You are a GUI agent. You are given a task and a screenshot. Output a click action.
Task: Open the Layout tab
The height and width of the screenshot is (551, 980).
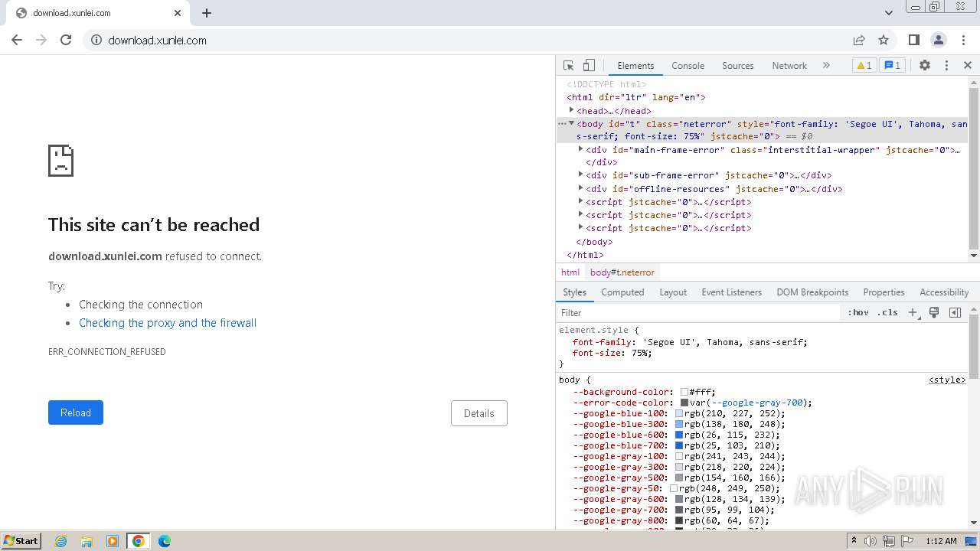673,292
